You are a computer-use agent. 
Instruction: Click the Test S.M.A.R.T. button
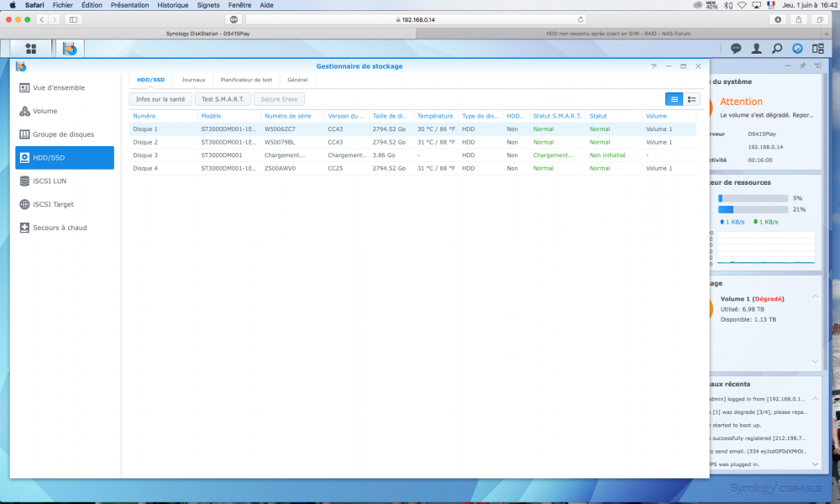click(x=223, y=99)
